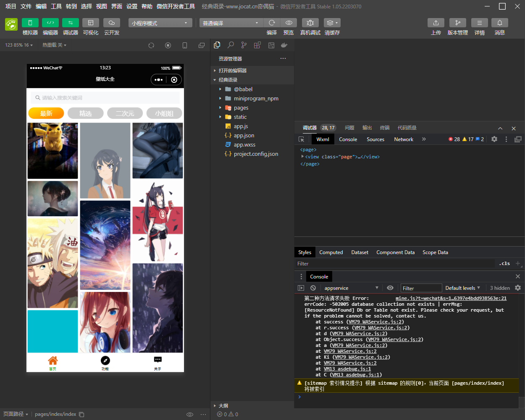Click the console Filter input field
This screenshot has height=420, width=525.
(421, 288)
